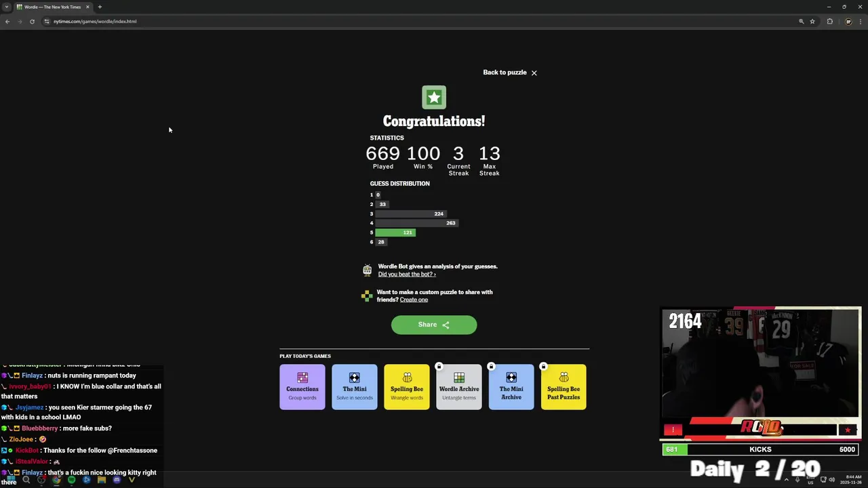Click the guess 3 distribution bar showing 224
The height and width of the screenshot is (488, 868).
coord(411,213)
